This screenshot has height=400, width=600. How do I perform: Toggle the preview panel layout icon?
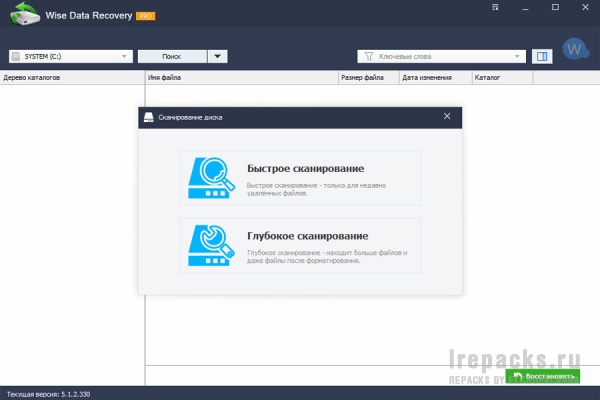(542, 56)
